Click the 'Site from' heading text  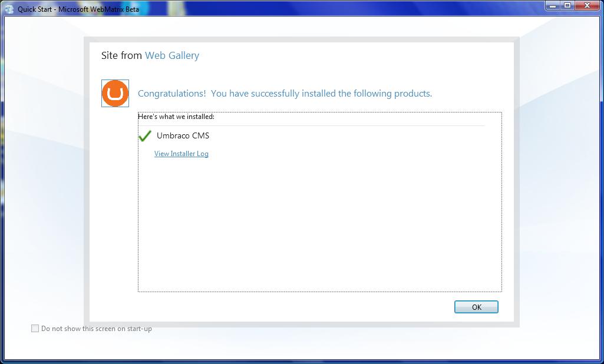tap(122, 55)
